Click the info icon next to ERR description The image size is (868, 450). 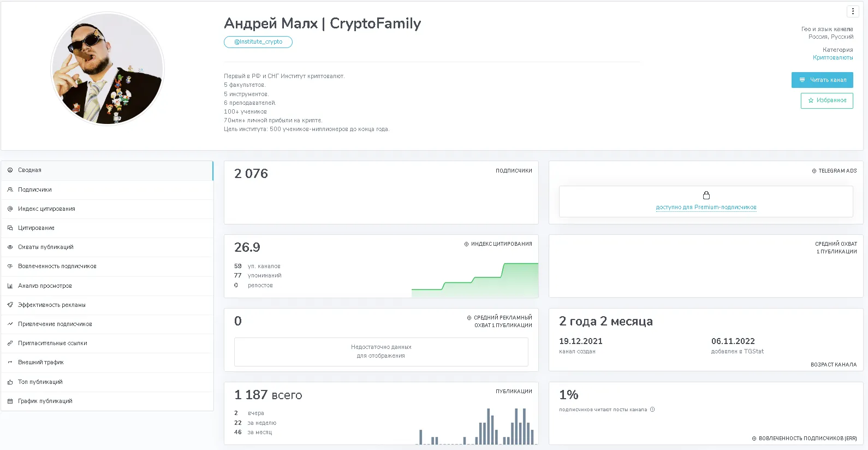[x=652, y=410]
